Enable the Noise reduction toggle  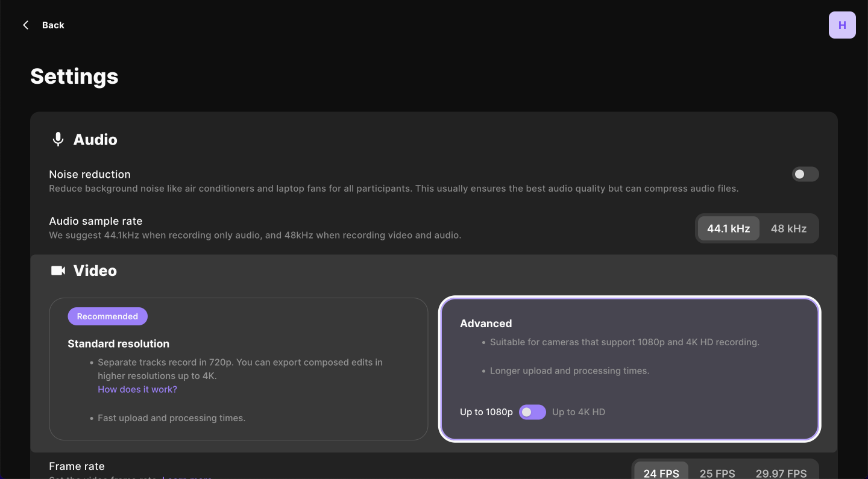tap(805, 174)
